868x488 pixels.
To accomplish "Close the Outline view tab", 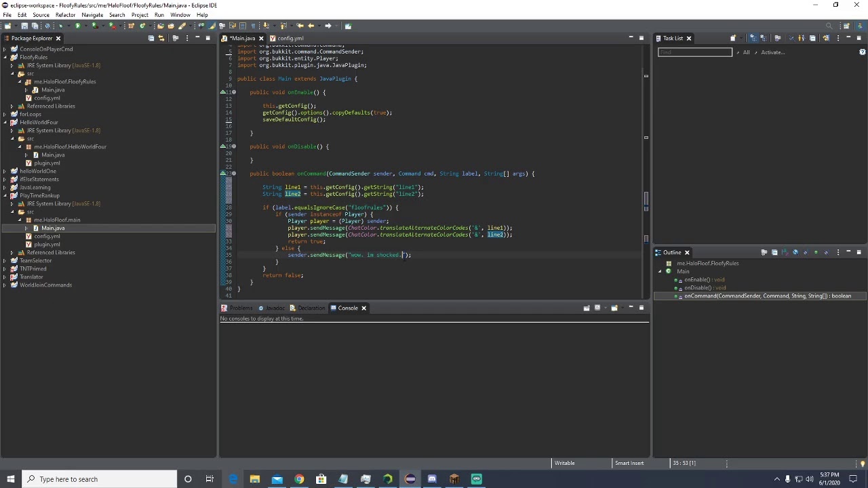I will click(687, 252).
